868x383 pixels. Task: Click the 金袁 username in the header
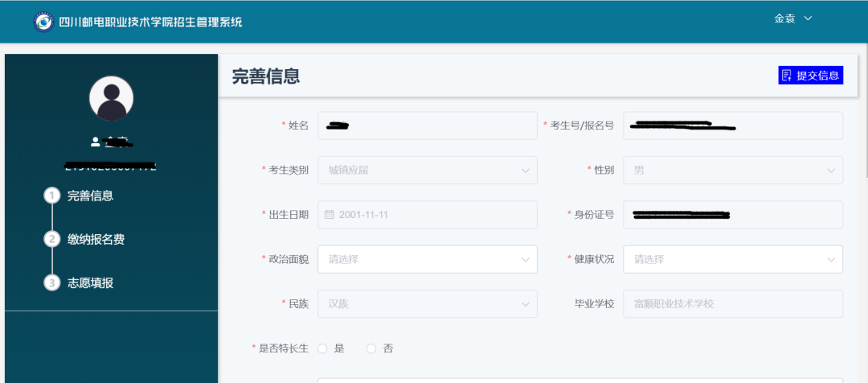pyautogui.click(x=784, y=19)
